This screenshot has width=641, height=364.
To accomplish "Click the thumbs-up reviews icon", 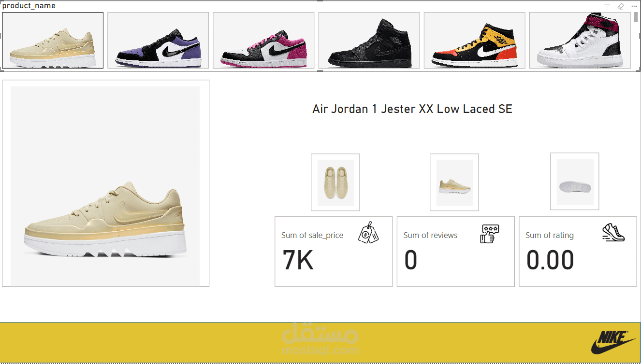I will (490, 233).
